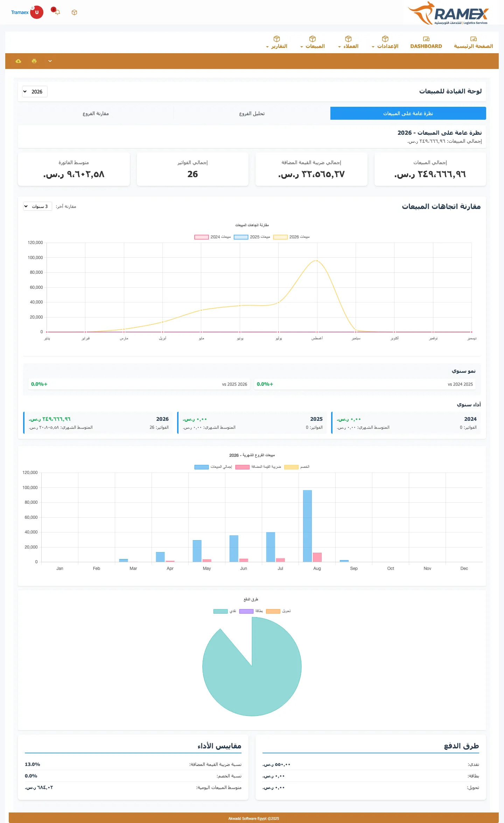Expand the الإعدادات settings menu
504x823 pixels.
[x=385, y=42]
